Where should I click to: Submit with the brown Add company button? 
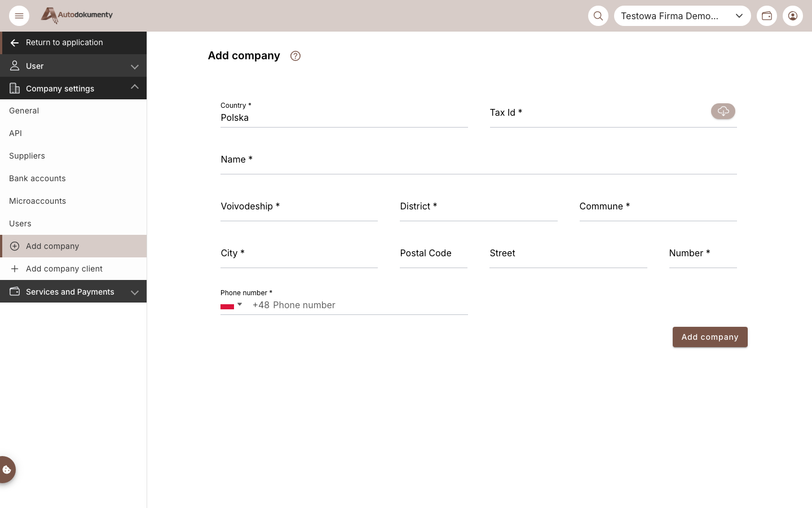pyautogui.click(x=710, y=337)
